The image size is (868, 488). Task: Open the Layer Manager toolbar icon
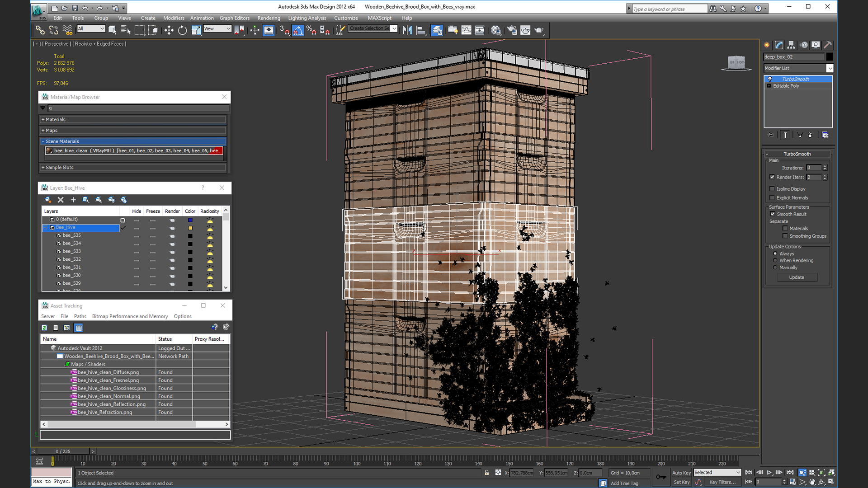[437, 30]
